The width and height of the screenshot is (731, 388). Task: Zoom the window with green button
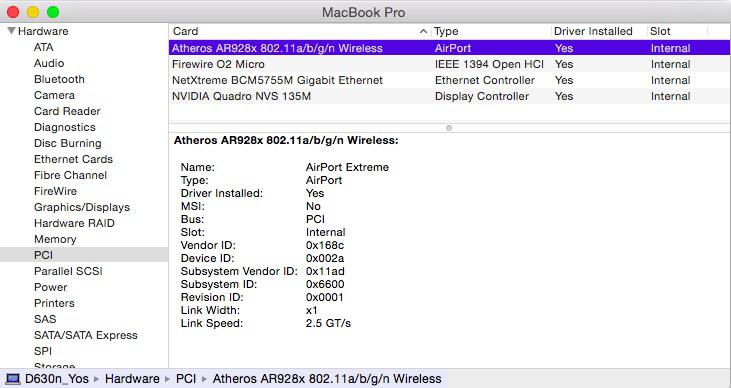coord(53,12)
